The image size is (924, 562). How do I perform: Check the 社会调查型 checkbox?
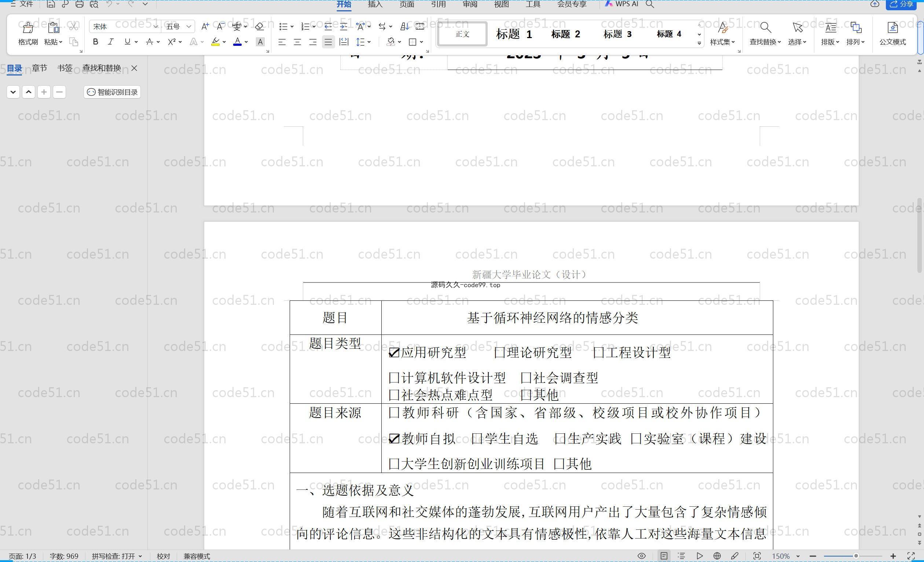coord(526,378)
